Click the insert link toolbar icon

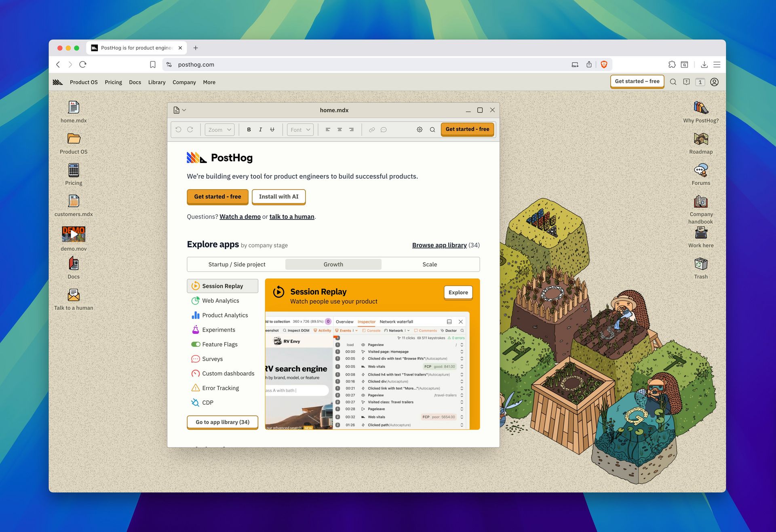click(372, 130)
